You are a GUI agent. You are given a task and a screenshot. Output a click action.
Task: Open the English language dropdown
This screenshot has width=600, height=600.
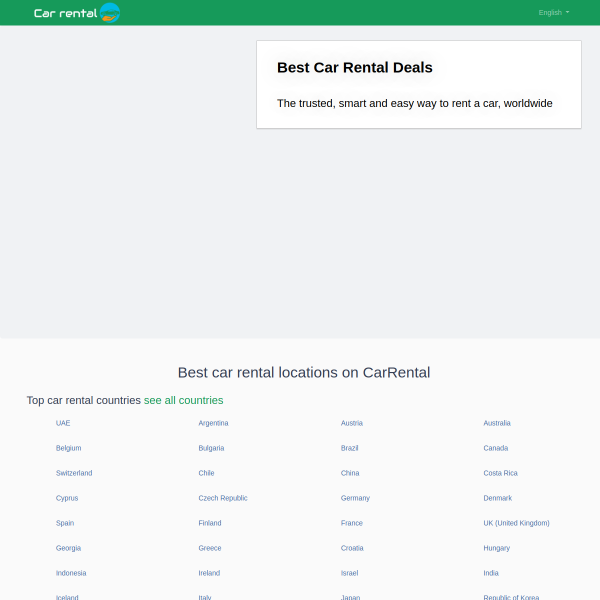554,13
